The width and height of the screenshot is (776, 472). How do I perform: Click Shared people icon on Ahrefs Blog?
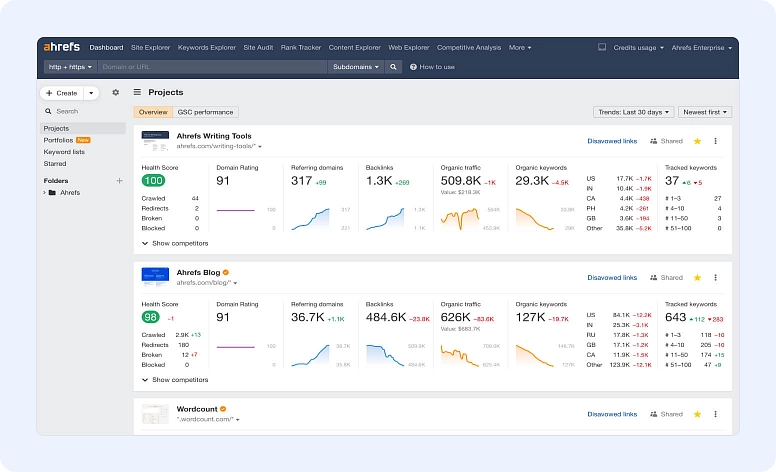[x=653, y=278]
